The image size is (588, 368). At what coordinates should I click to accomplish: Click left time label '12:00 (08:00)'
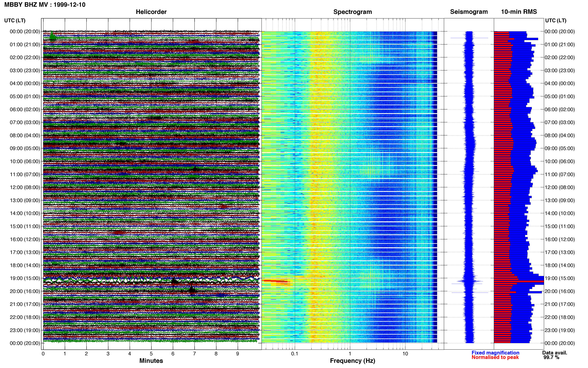[x=25, y=187]
